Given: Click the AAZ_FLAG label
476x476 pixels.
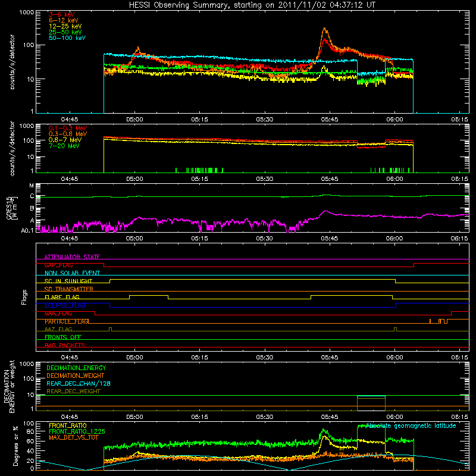Looking at the screenshot, I should point(58,329).
